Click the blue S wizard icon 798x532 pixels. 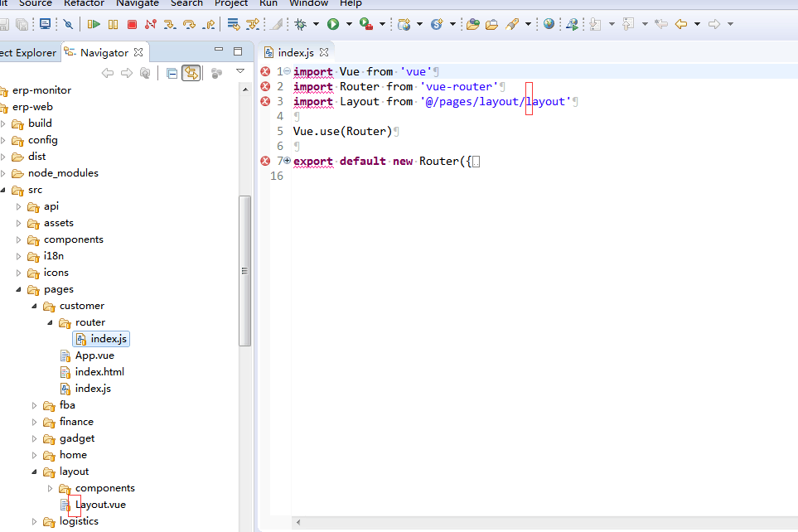(x=437, y=24)
